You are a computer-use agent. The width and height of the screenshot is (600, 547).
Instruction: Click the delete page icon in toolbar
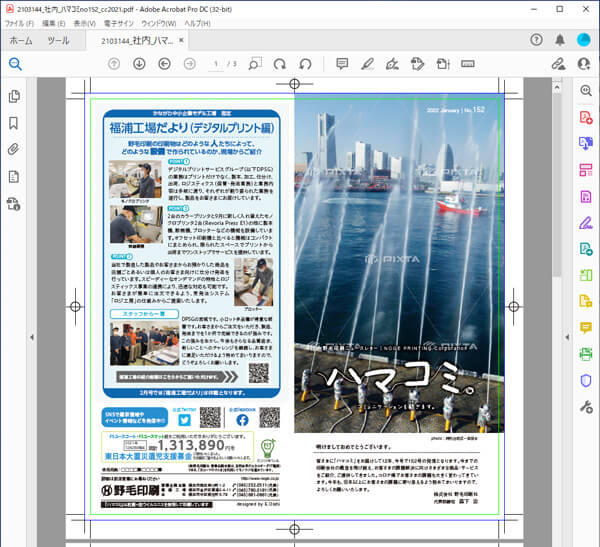443,64
